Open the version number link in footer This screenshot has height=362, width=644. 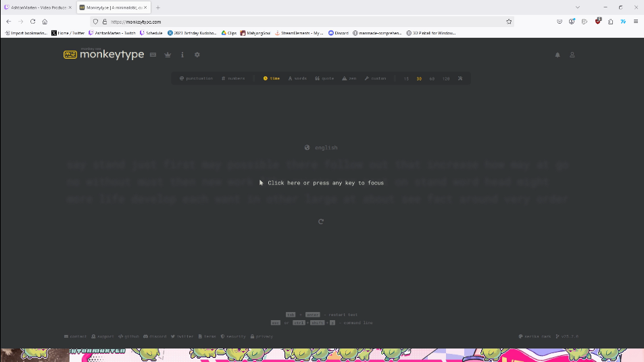click(567, 336)
